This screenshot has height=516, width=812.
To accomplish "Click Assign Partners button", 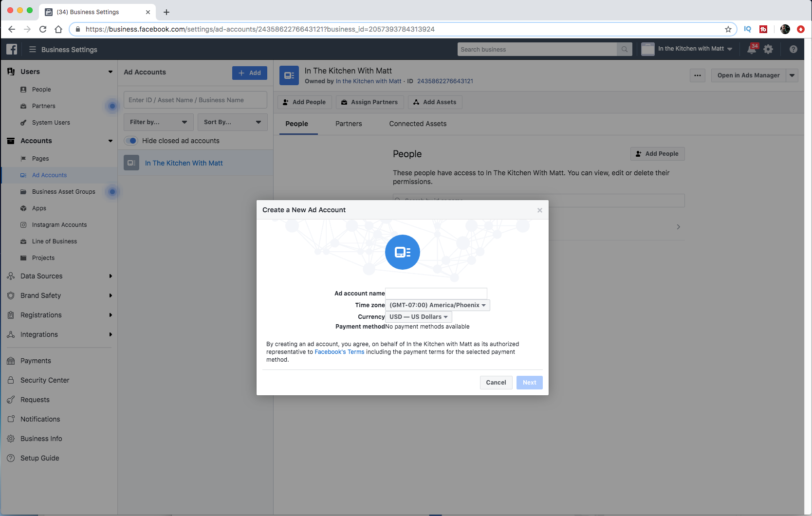I will point(369,102).
